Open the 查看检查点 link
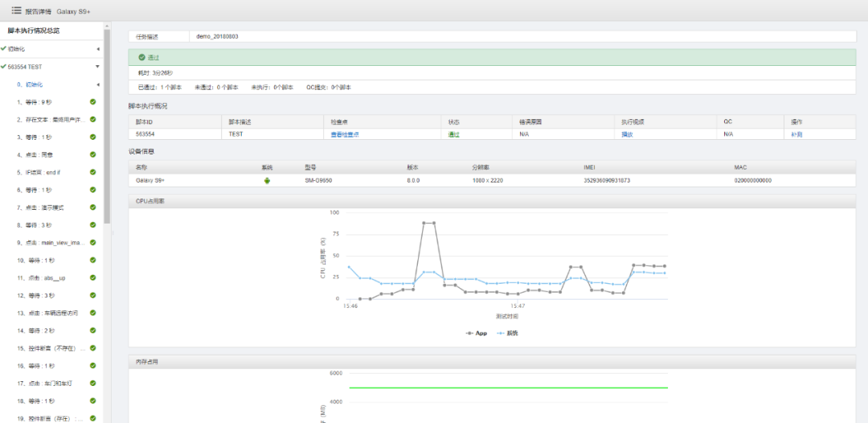Viewport: 868px width, 423px height. [x=344, y=134]
